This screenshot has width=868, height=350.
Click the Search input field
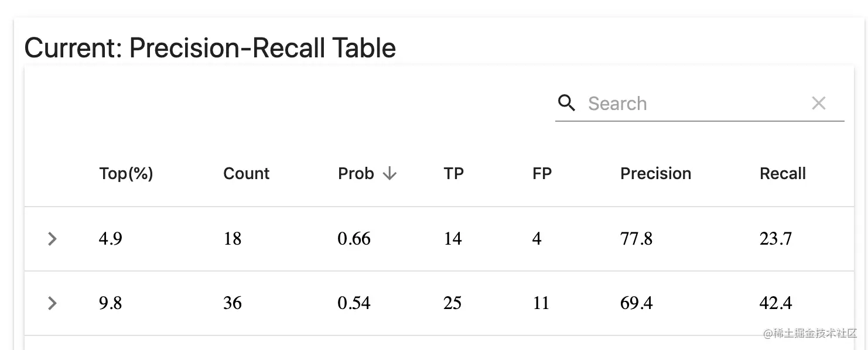[x=691, y=104]
